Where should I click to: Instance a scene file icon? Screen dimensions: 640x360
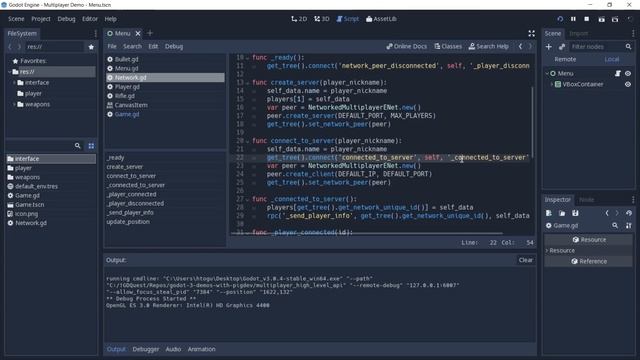tap(562, 47)
